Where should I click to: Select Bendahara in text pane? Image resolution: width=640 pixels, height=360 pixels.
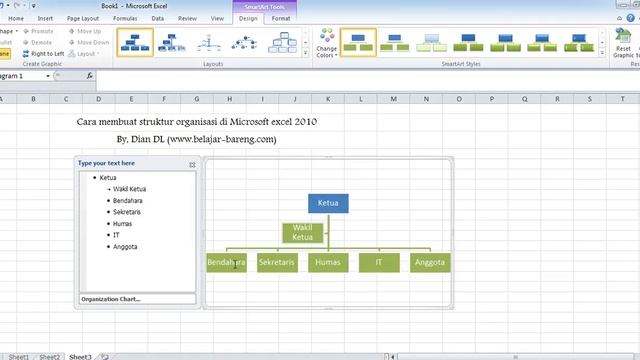coord(128,200)
